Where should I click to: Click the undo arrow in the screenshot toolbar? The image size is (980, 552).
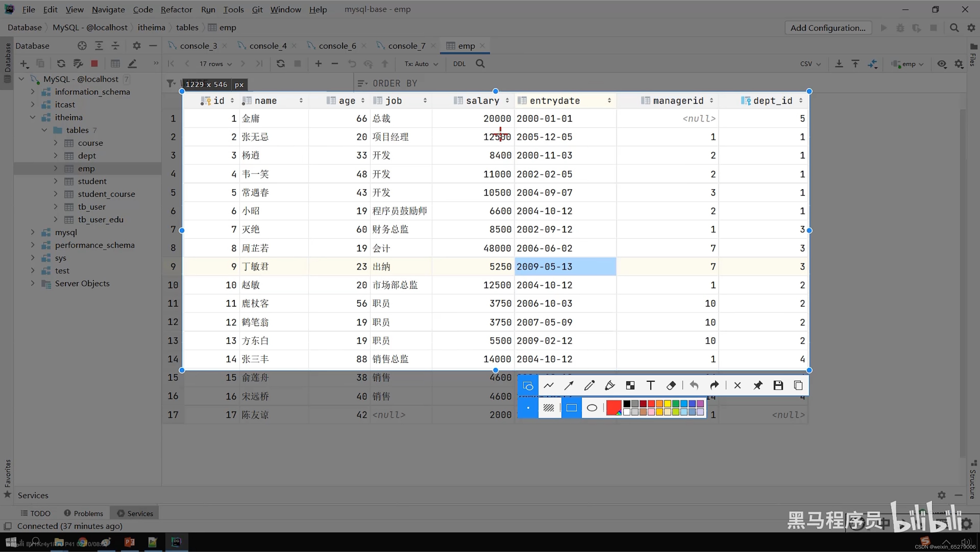click(694, 386)
